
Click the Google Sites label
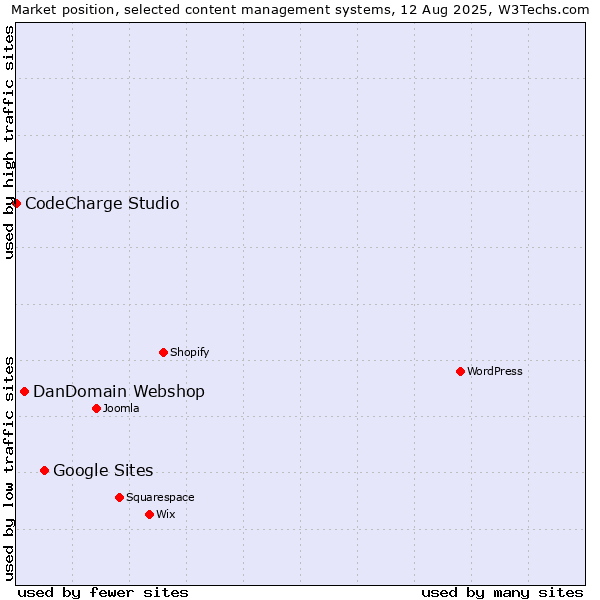103,470
